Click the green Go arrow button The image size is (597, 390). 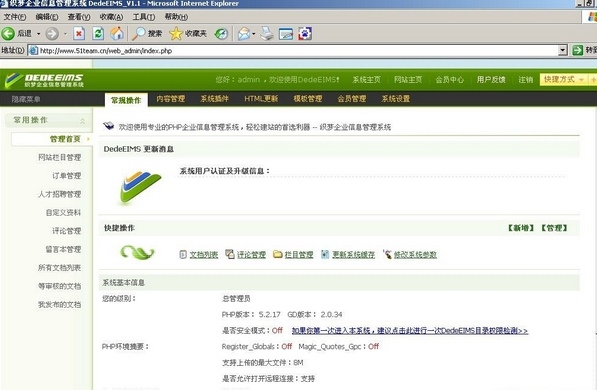coord(578,50)
